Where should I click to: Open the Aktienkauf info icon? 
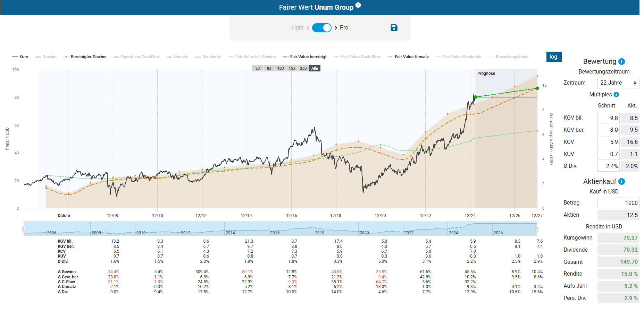coord(622,181)
